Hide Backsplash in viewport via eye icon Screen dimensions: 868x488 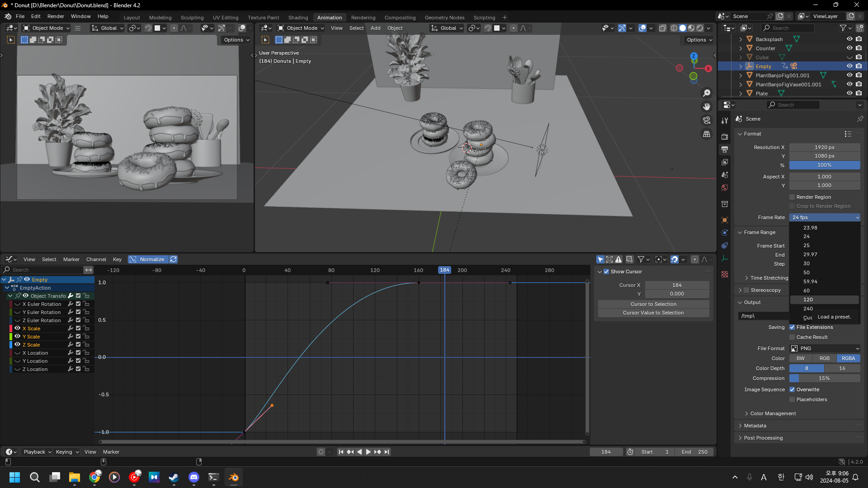click(849, 39)
